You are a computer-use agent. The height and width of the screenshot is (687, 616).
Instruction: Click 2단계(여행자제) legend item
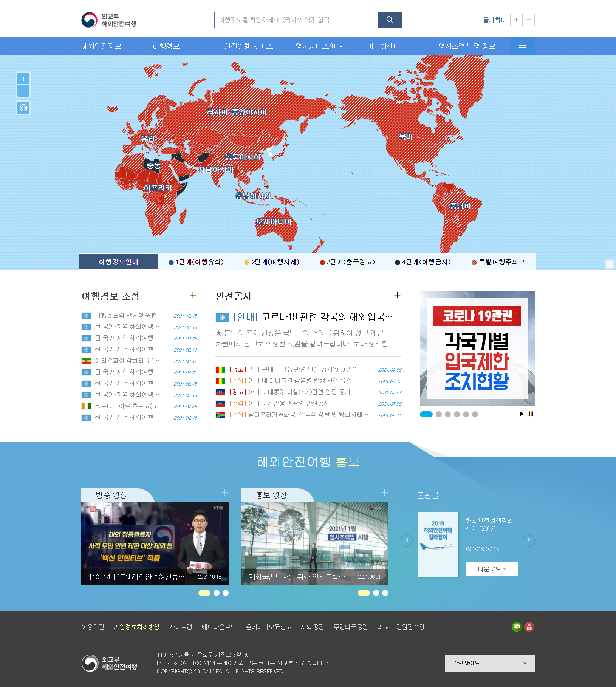pyautogui.click(x=272, y=262)
